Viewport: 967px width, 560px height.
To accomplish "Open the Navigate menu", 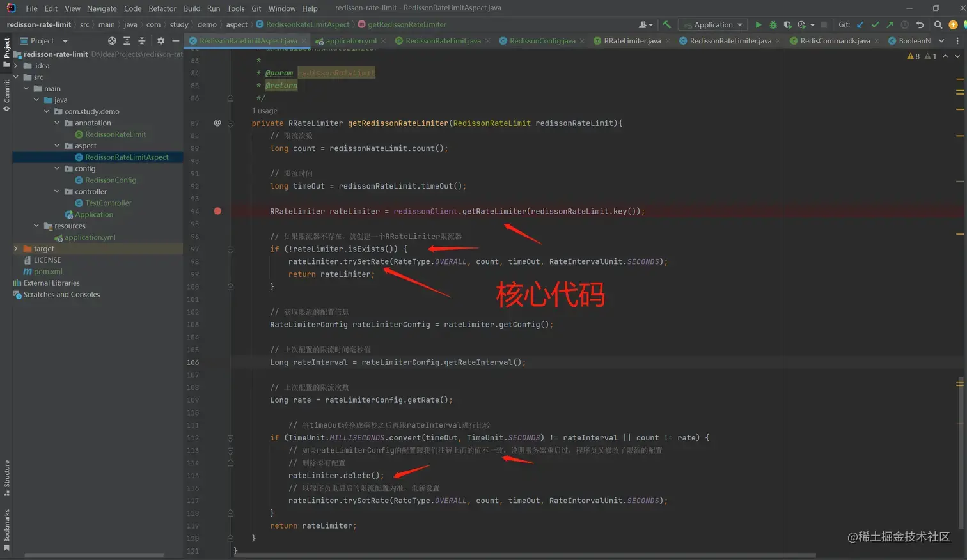I will click(102, 8).
